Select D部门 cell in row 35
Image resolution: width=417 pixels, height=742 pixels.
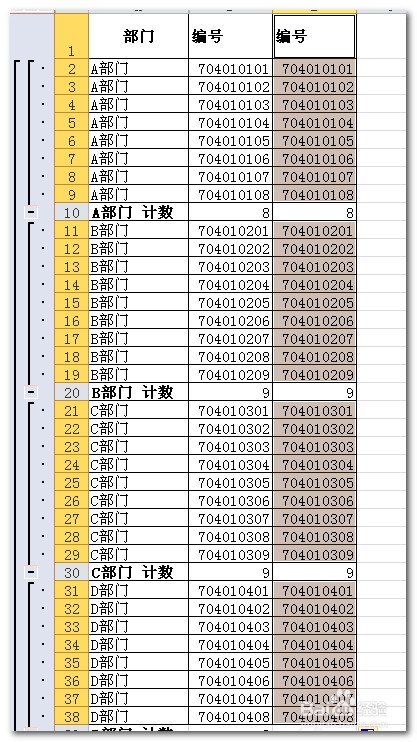click(x=138, y=662)
